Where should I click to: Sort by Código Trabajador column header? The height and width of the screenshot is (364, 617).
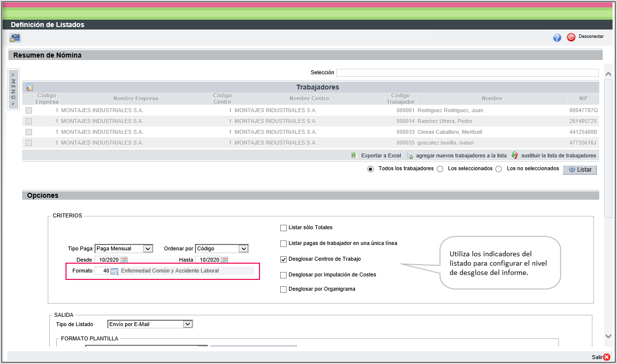[400, 98]
